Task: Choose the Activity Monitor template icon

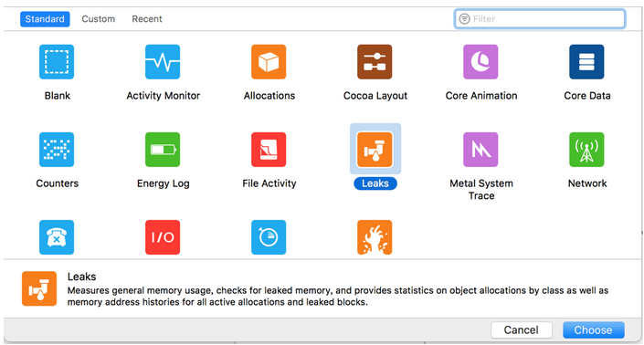Action: 163,62
